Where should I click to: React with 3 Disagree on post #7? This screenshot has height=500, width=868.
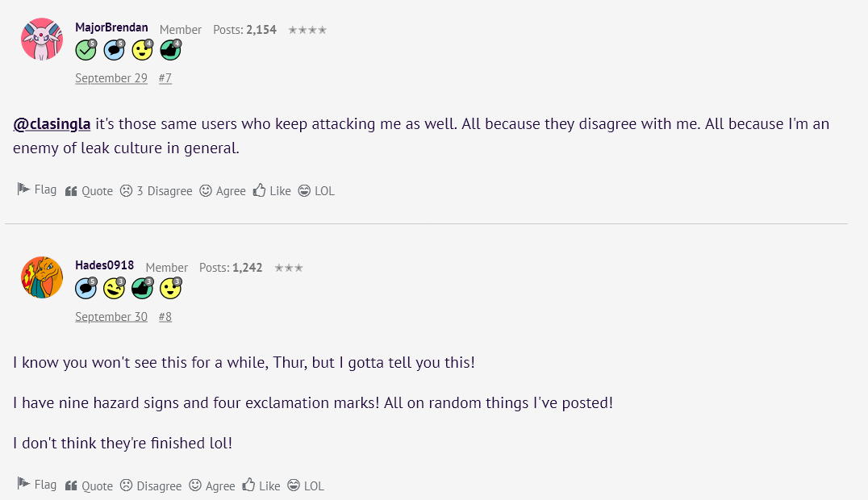click(156, 191)
